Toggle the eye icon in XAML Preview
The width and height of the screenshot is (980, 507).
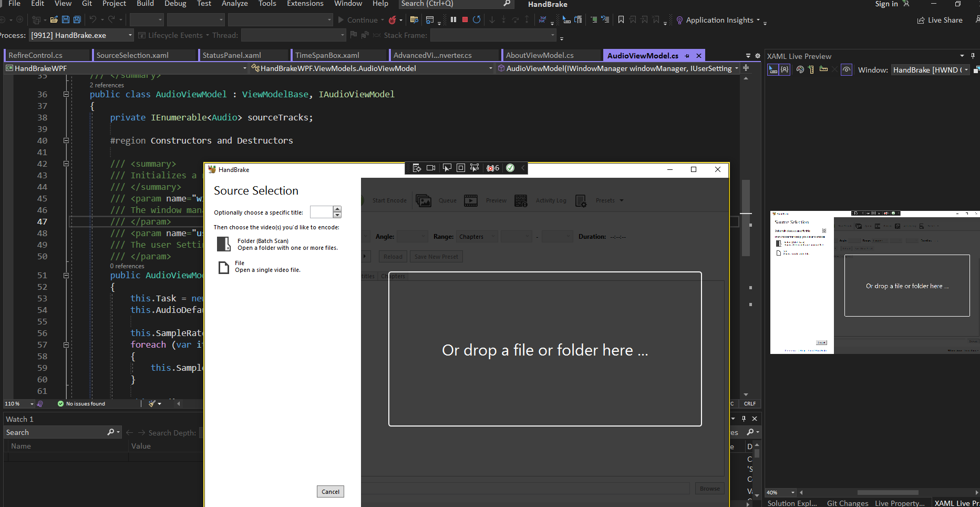click(x=847, y=70)
